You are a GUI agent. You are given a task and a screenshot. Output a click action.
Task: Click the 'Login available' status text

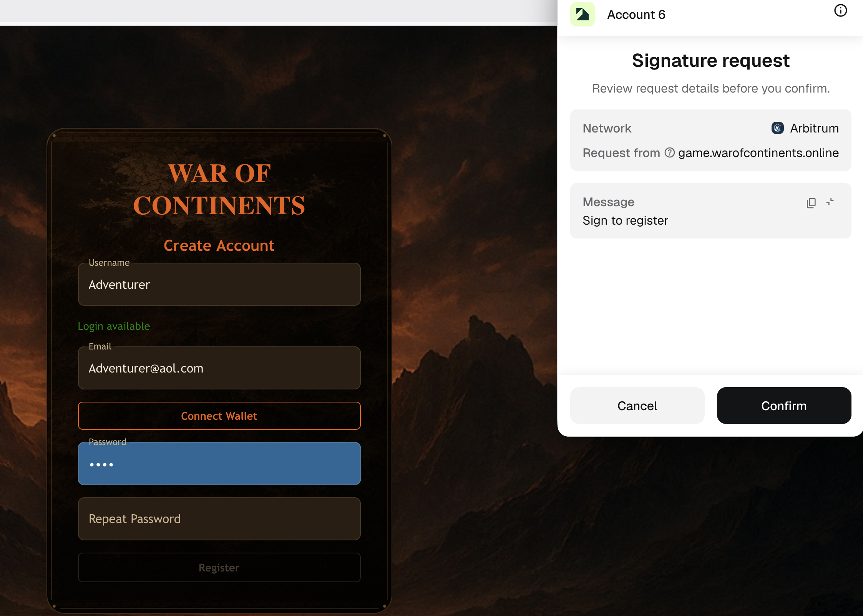pos(114,326)
